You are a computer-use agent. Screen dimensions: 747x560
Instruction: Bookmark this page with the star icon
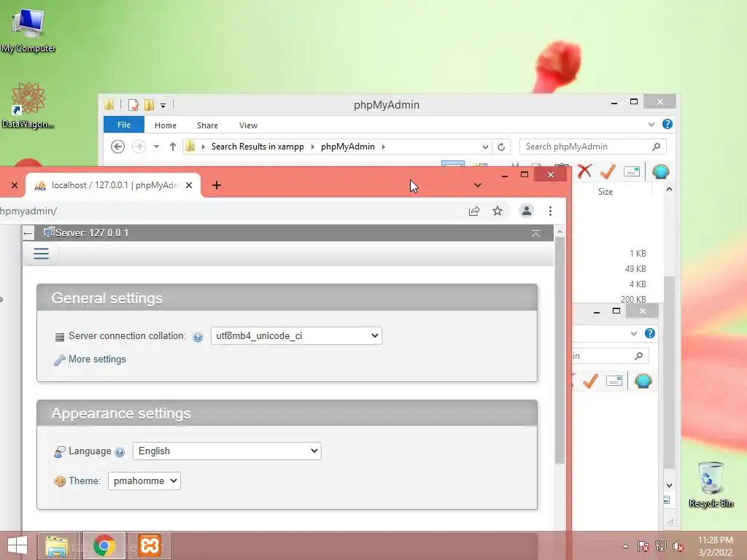tap(498, 211)
